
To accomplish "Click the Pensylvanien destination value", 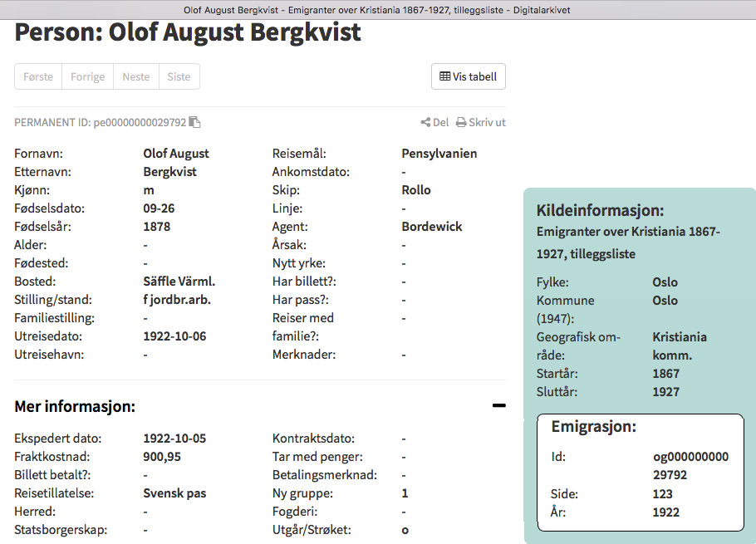I will [439, 154].
